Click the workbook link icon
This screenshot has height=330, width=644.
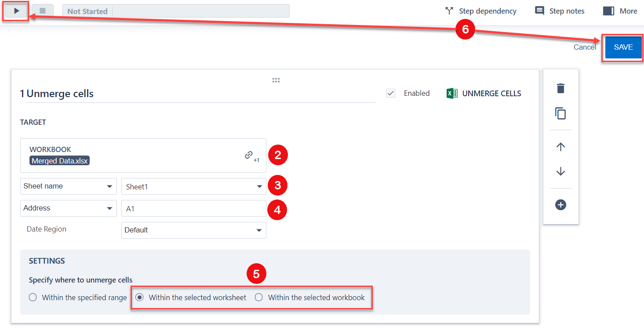click(x=249, y=155)
